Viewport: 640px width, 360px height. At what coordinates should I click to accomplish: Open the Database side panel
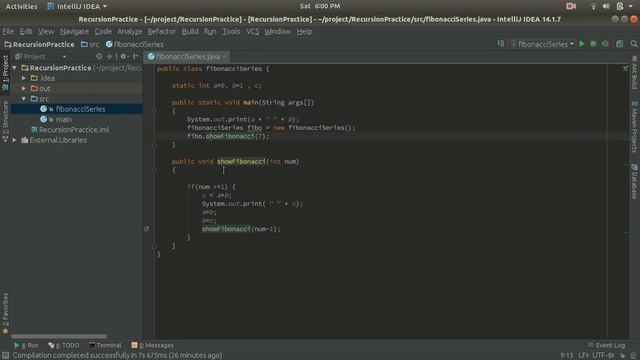click(x=634, y=182)
